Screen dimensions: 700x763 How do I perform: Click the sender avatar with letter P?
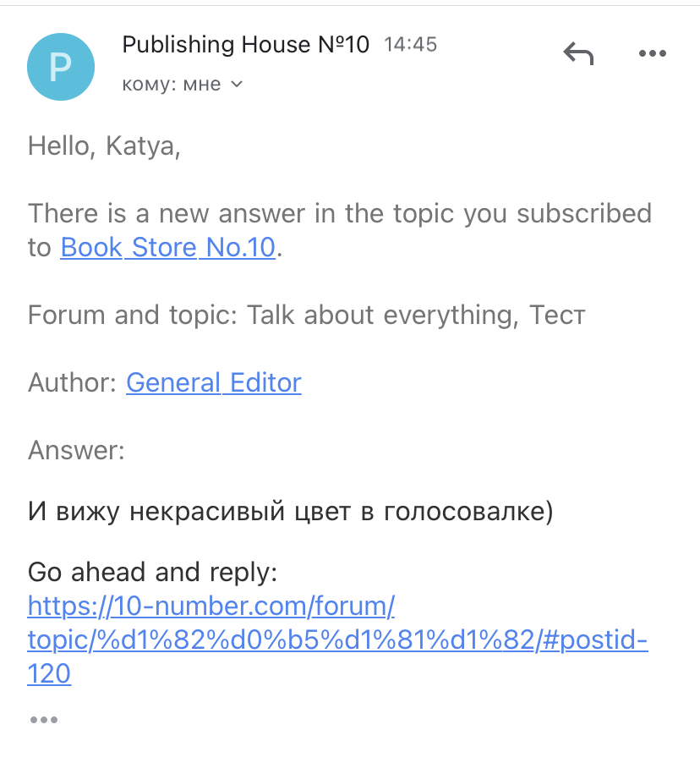60,66
